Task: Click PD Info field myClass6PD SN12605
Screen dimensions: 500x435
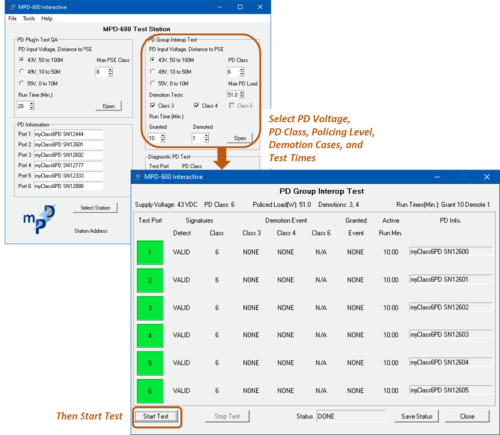Action: [451, 390]
